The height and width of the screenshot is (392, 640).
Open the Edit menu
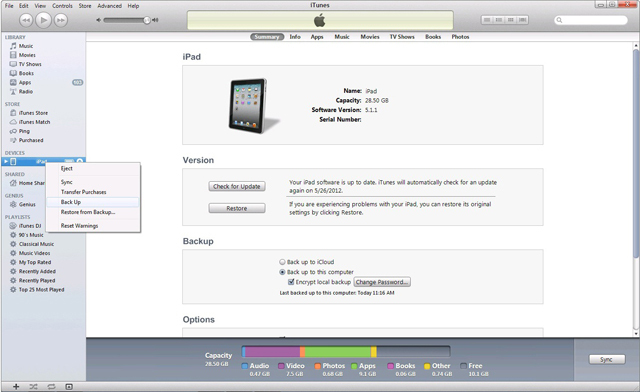pos(24,6)
